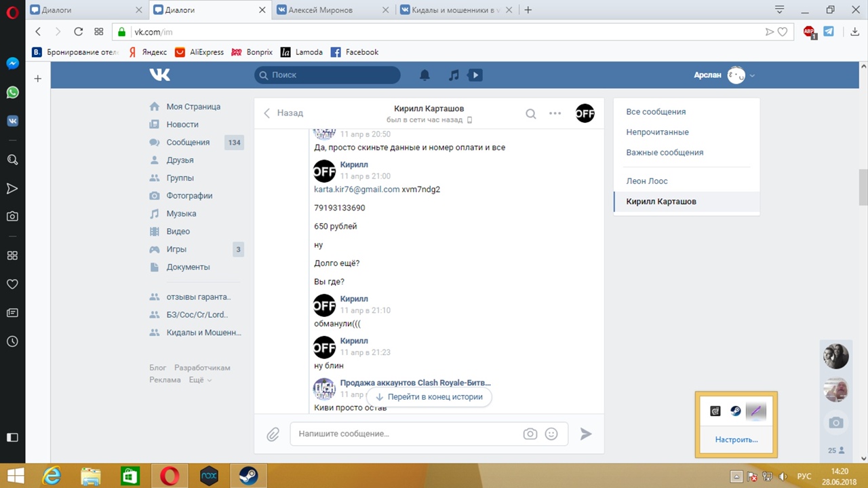Screen dimensions: 868x488
Task: Click the camera photo attachment icon
Action: [x=530, y=434]
